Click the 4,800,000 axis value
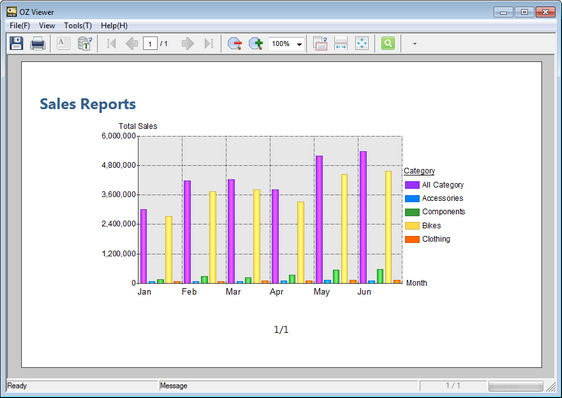The width and height of the screenshot is (562, 398). (119, 165)
